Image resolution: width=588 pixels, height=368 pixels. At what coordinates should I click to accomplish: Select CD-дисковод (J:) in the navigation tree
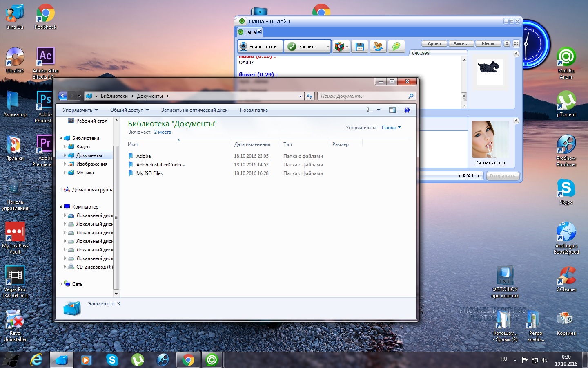point(90,267)
